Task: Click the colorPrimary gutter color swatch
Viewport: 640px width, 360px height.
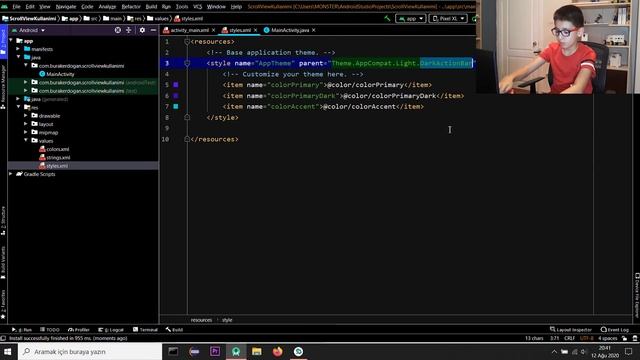Action: (176, 85)
